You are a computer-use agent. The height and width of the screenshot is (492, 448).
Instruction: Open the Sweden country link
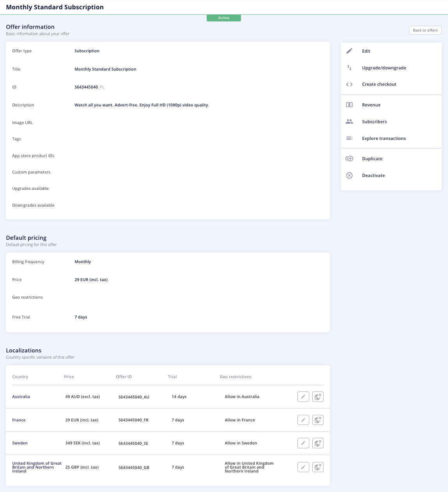pos(20,443)
